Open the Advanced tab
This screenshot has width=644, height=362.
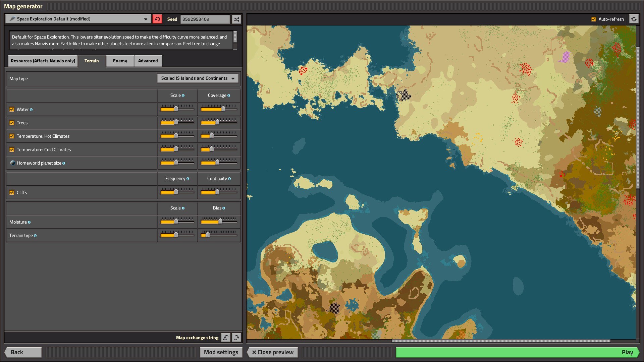pos(148,61)
